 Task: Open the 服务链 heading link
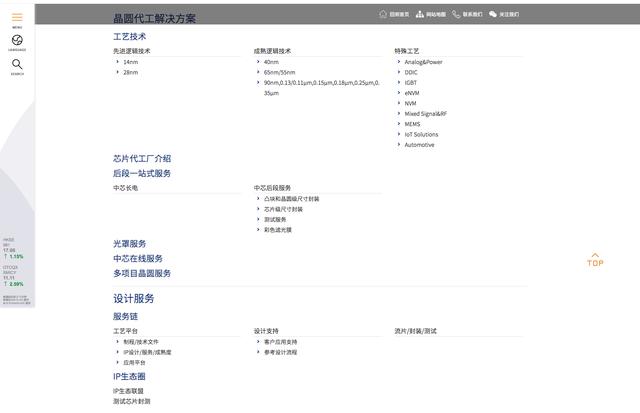click(x=125, y=316)
